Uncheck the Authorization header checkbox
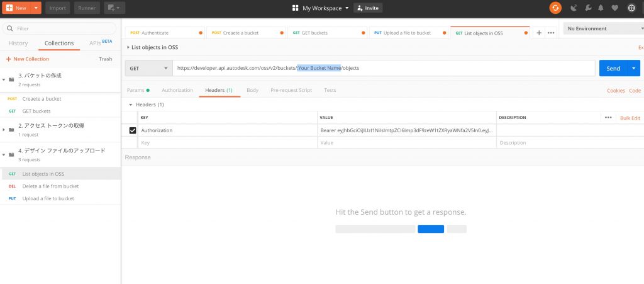 click(133, 130)
